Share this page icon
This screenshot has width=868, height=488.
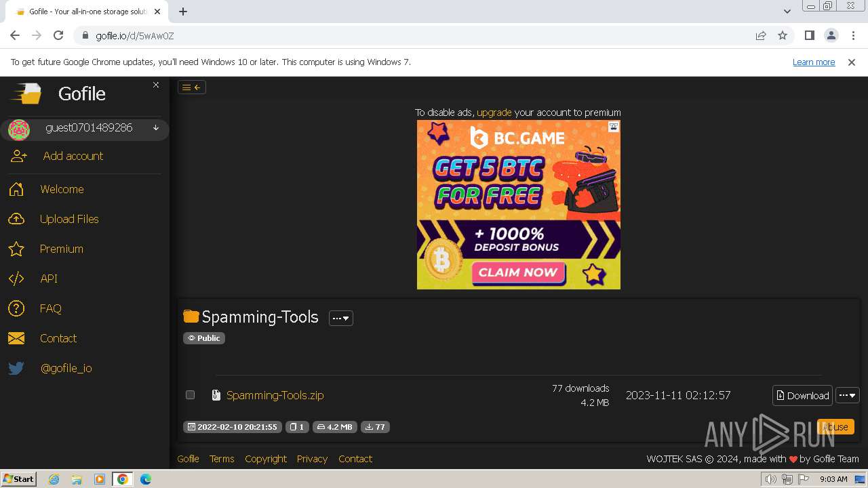click(761, 35)
